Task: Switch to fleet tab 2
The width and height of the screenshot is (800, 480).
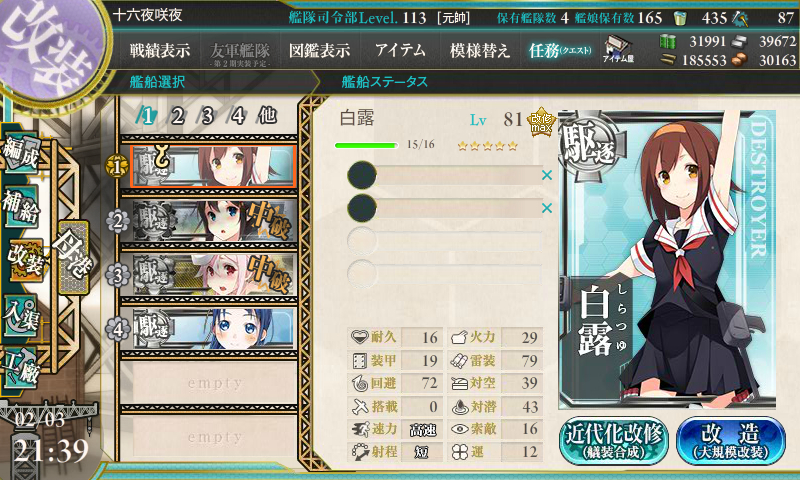Action: 177,116
